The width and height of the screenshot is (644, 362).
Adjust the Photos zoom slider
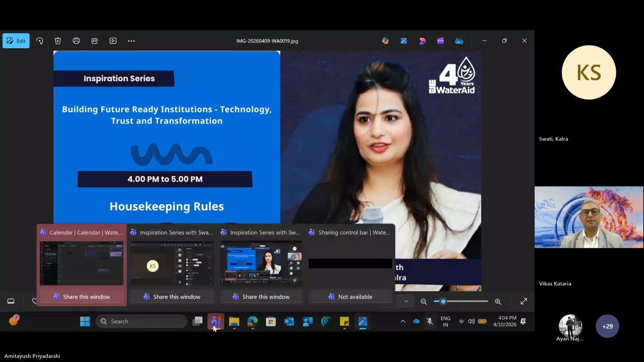pos(461,301)
